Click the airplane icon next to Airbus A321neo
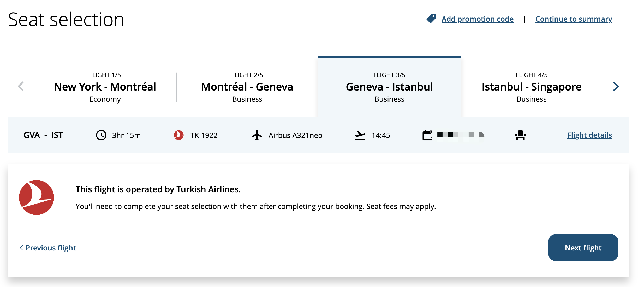This screenshot has width=644, height=287. 257,135
